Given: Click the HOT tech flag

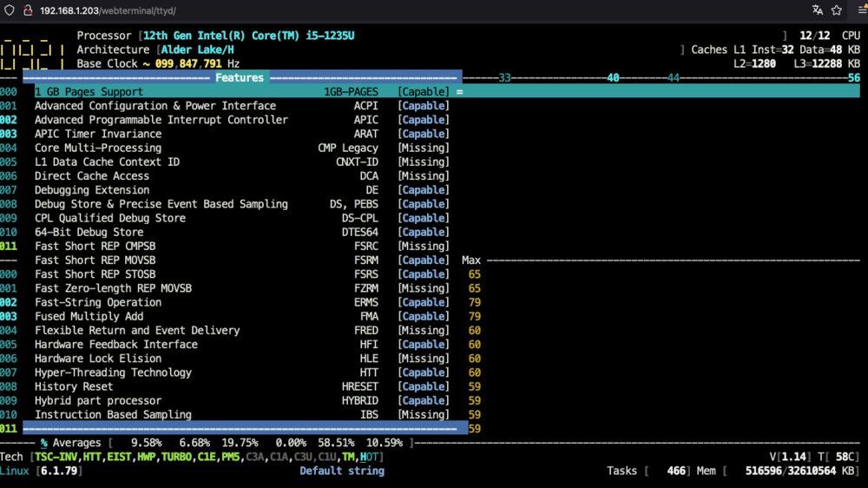Looking at the screenshot, I should coord(369,457).
